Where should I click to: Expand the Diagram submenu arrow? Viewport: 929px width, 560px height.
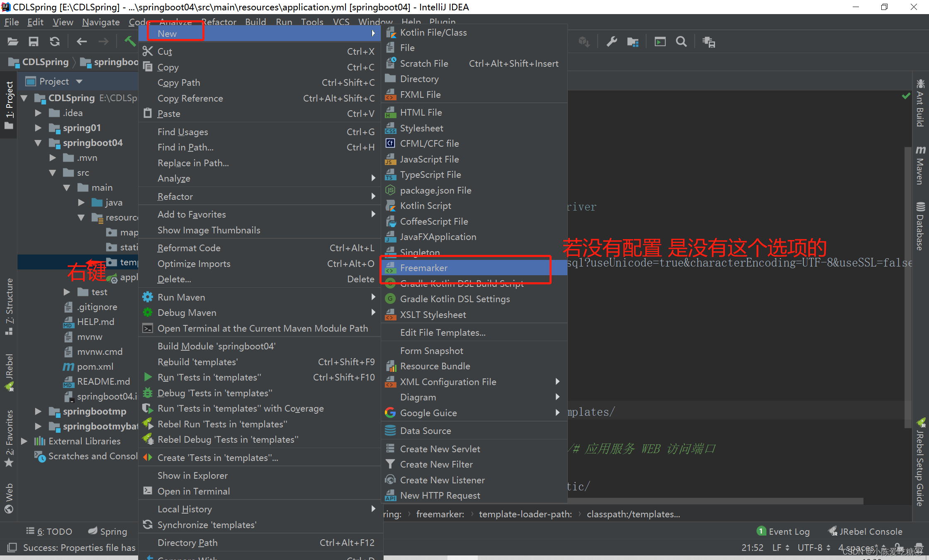coord(557,397)
